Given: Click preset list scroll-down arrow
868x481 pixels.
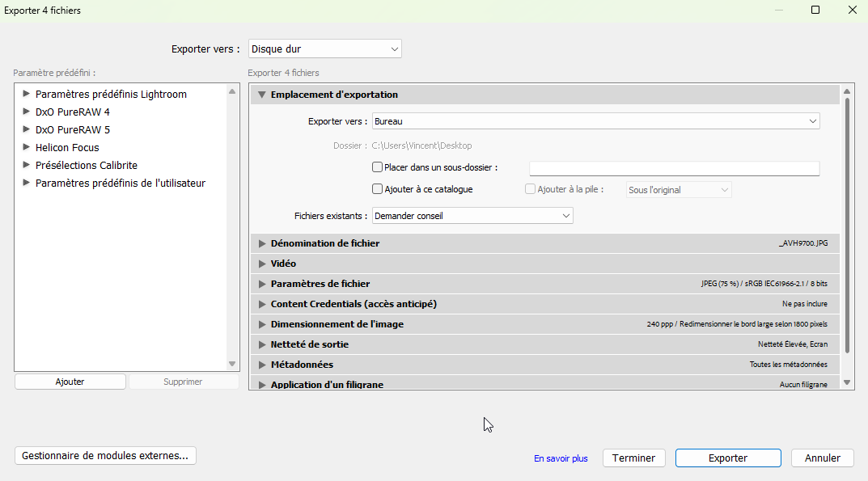Looking at the screenshot, I should (232, 364).
